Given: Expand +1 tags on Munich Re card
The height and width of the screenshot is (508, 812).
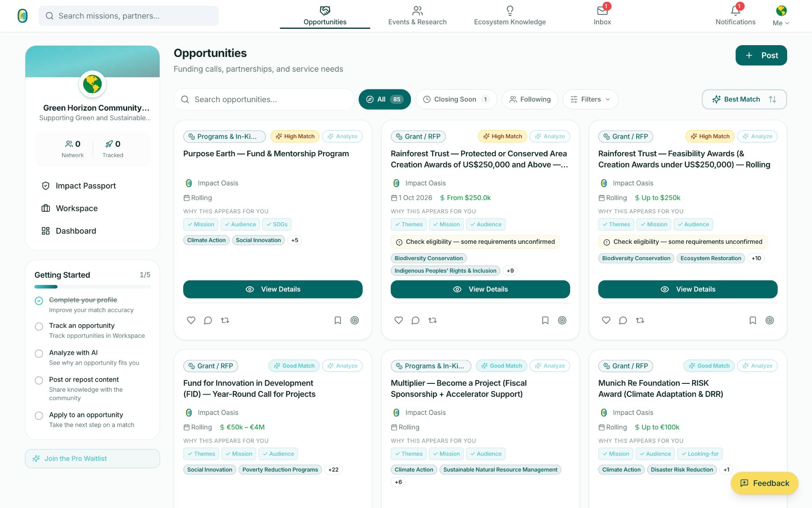Looking at the screenshot, I should [x=726, y=470].
